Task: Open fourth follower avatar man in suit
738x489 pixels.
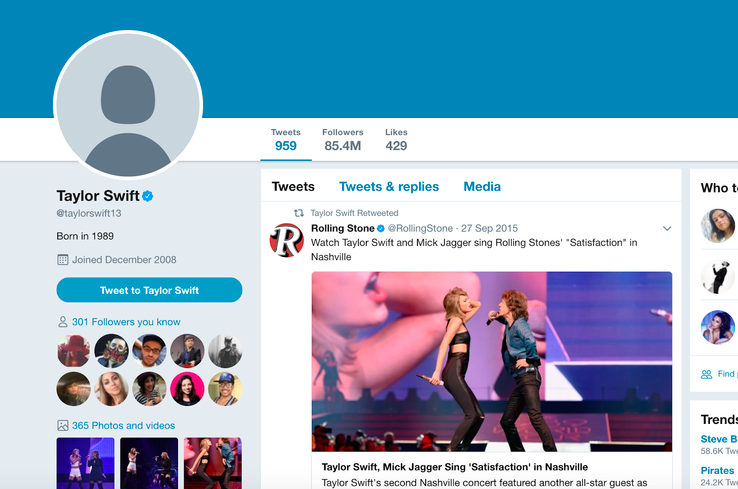Action: pyautogui.click(x=187, y=351)
